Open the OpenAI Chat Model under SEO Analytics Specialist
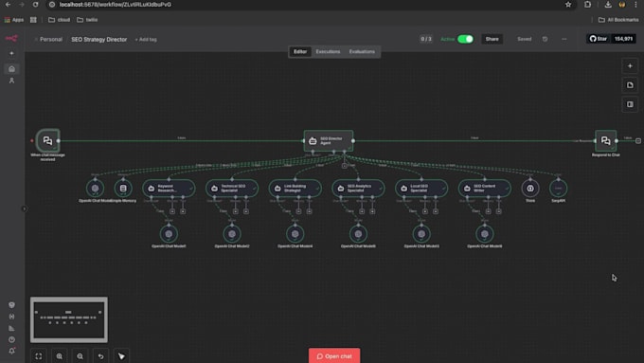The height and width of the screenshot is (363, 644). point(359,234)
